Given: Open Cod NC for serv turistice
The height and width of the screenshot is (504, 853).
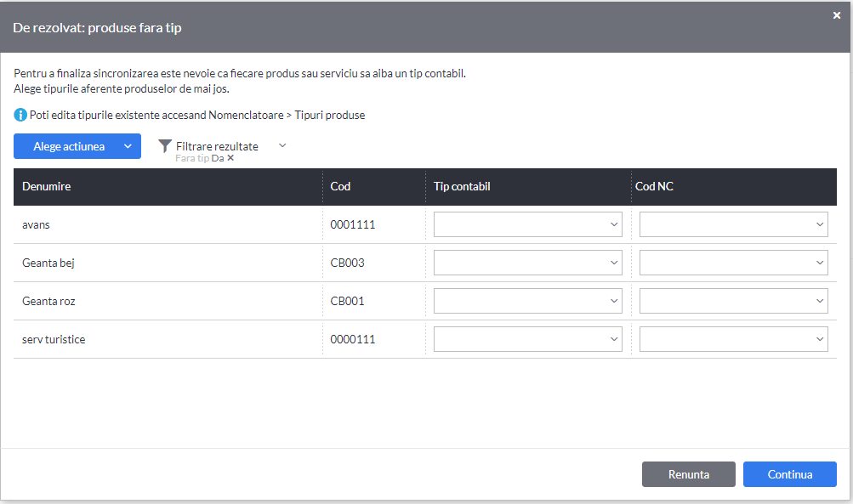Looking at the screenshot, I should point(733,339).
